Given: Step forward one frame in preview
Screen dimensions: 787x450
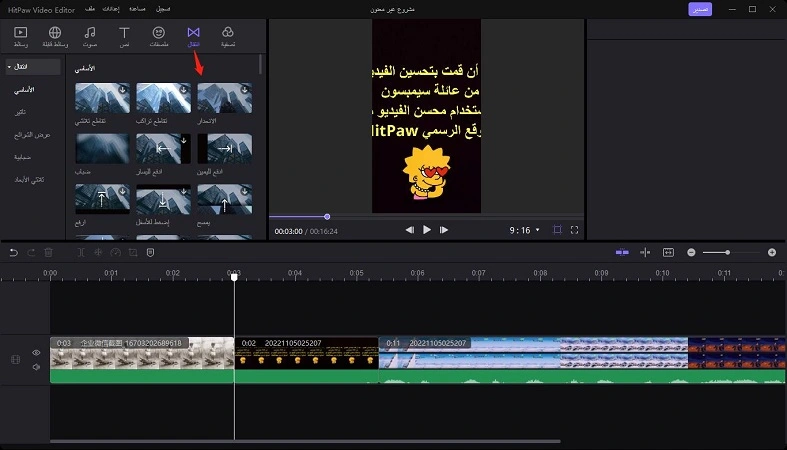Looking at the screenshot, I should click(444, 230).
